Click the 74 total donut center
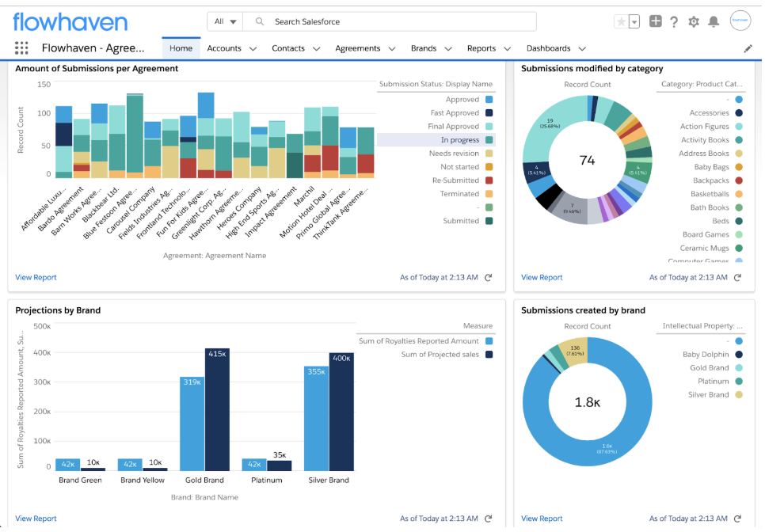Image resolution: width=765 pixels, height=532 pixels. click(x=587, y=161)
